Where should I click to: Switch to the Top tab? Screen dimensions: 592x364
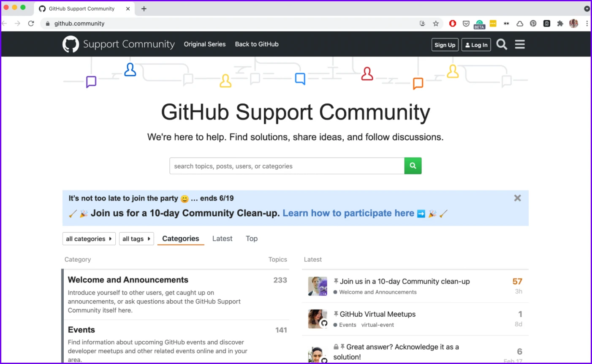252,239
